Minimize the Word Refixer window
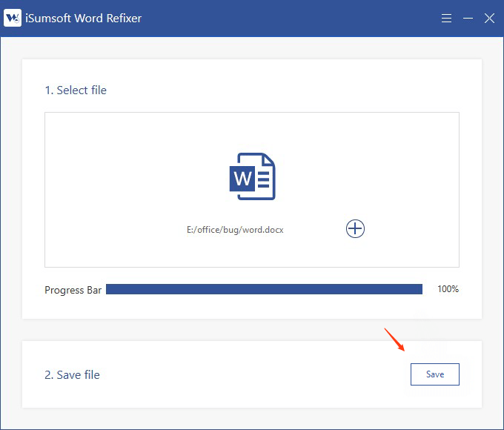This screenshot has width=504, height=430. (x=468, y=19)
